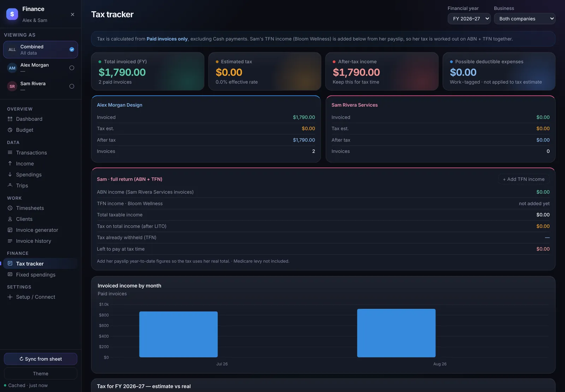Viewport: 565px width, 392px height.
Task: Click the Trips person icon
Action: (x=10, y=185)
